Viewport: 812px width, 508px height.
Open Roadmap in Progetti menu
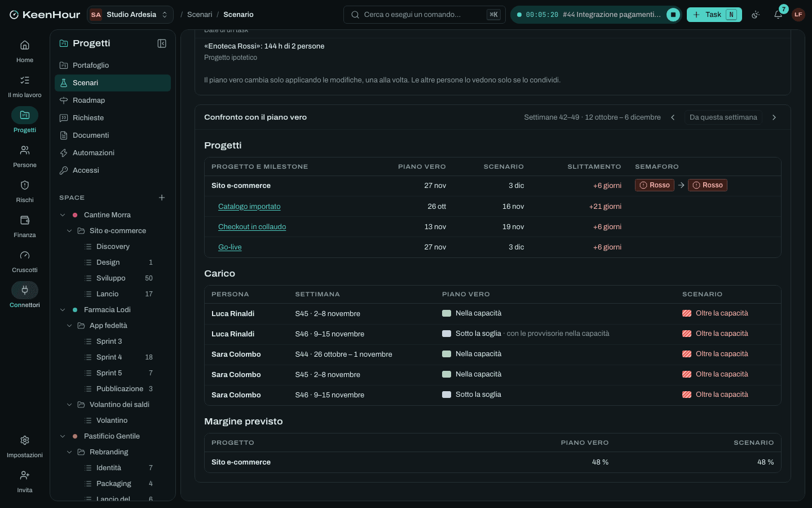point(113,100)
